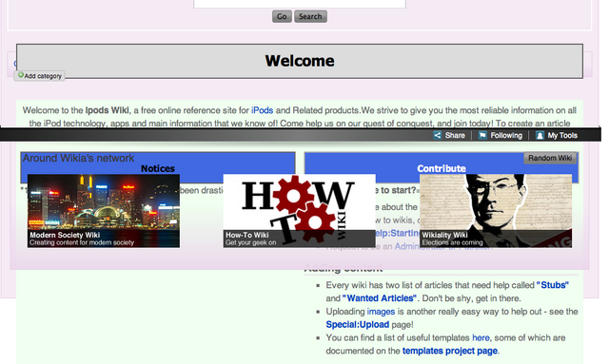Open the iPods link in welcome text
Screen dimensions: 609x364
point(263,110)
